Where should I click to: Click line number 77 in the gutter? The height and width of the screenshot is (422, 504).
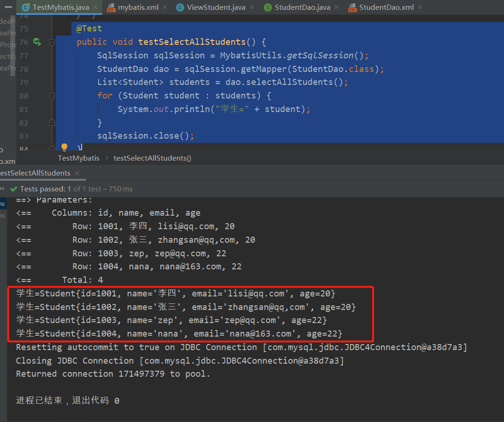(x=24, y=56)
